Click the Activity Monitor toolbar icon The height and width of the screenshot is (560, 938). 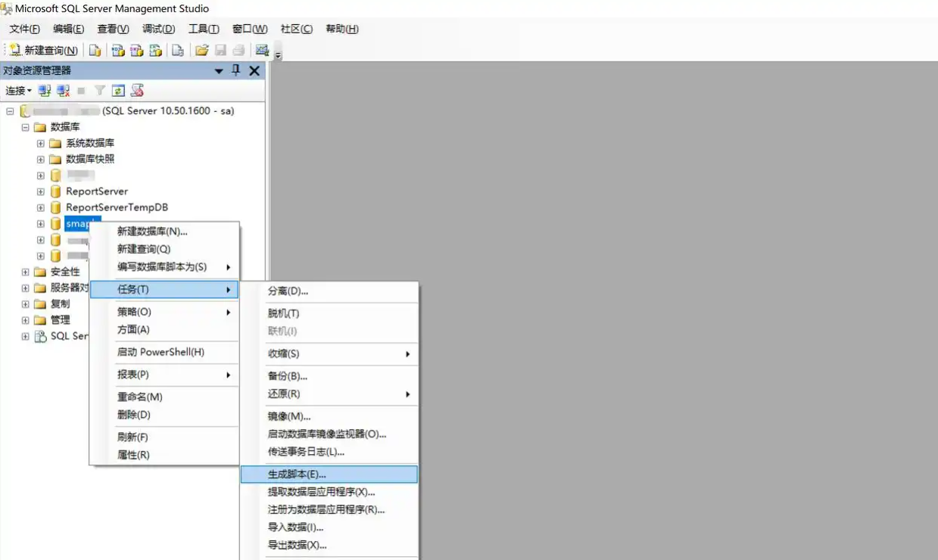tap(262, 51)
